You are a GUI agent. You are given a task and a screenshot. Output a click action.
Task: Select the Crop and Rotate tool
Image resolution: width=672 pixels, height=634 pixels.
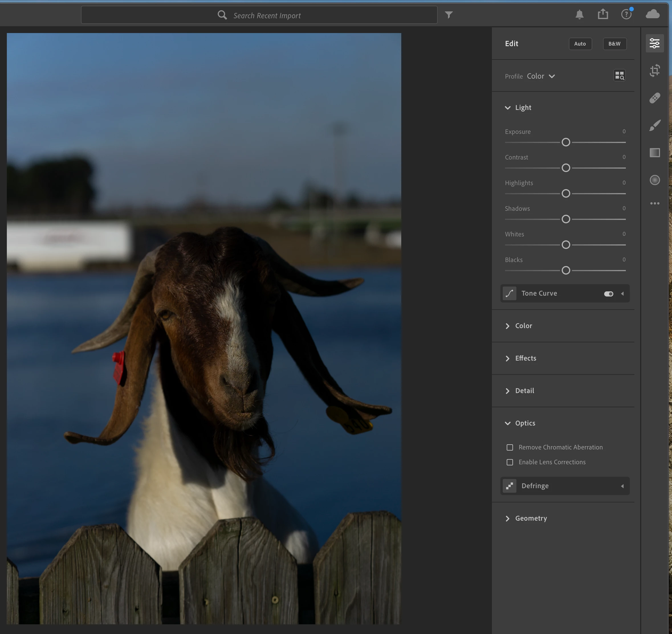(654, 70)
